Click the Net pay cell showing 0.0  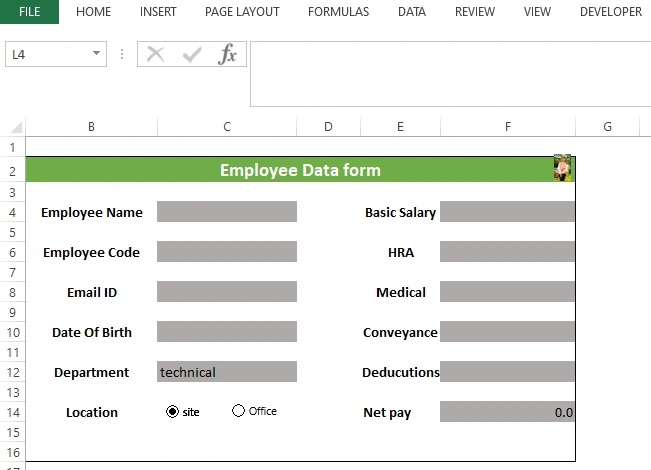pos(507,411)
